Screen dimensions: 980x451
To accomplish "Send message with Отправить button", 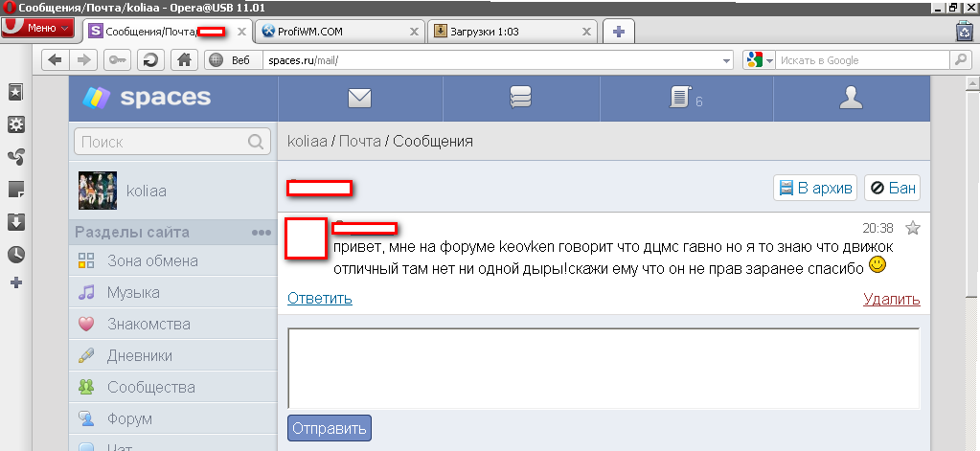I will pyautogui.click(x=330, y=429).
